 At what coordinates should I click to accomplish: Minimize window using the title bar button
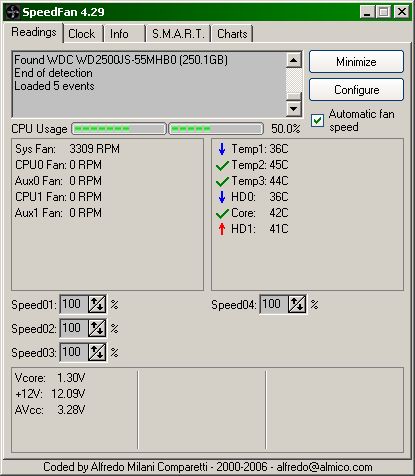[x=367, y=12]
